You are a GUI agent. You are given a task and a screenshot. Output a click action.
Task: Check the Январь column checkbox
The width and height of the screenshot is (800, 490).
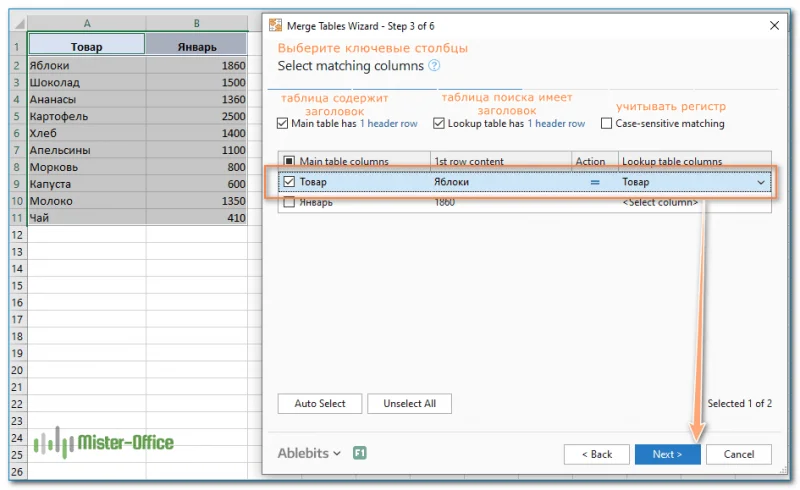tap(289, 202)
